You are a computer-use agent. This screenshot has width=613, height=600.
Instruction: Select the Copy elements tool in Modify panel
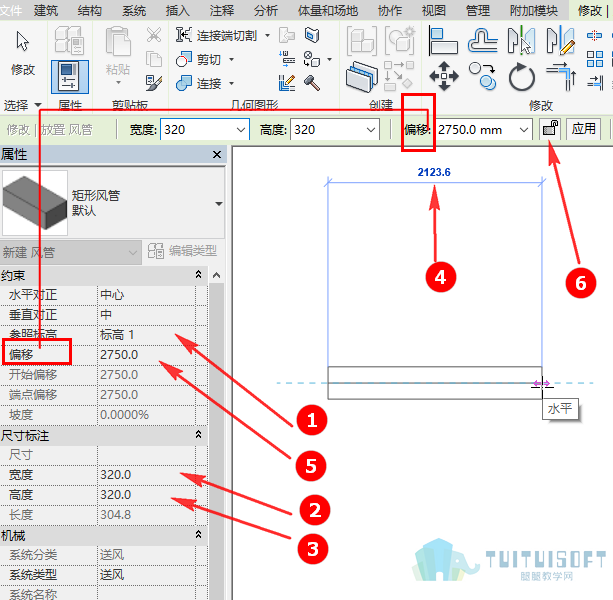[483, 76]
